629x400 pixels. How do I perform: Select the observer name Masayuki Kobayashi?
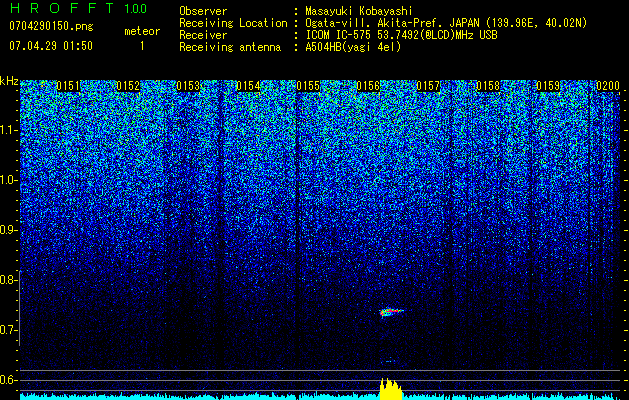click(x=359, y=11)
